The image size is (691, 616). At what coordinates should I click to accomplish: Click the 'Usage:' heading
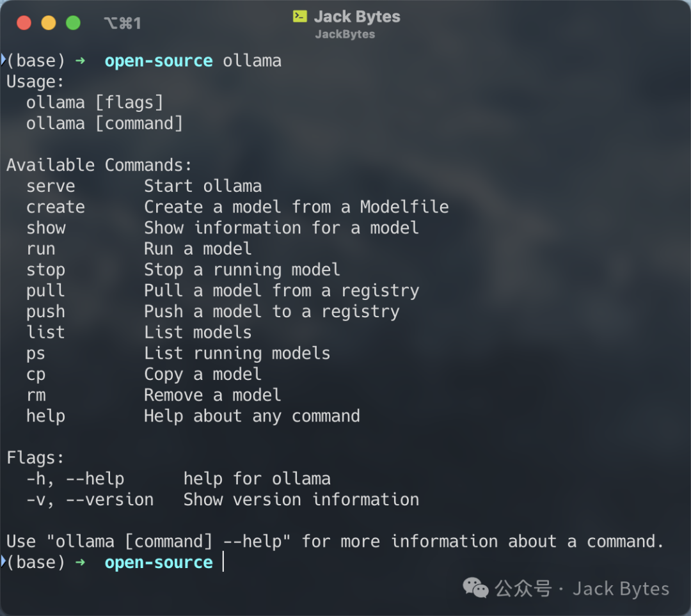pos(35,82)
